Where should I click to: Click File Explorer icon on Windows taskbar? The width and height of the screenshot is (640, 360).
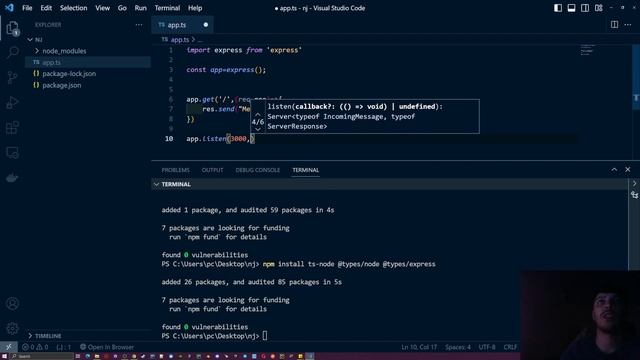pos(97,356)
